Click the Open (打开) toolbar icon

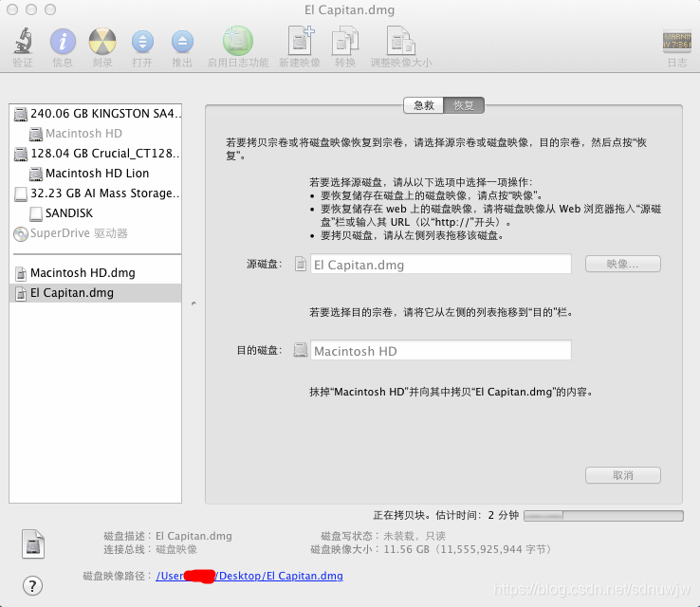[142, 42]
